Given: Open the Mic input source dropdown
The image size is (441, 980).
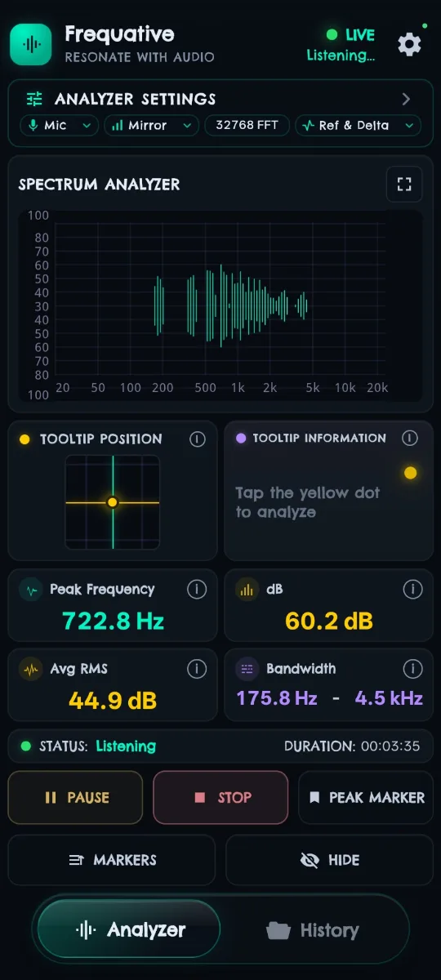Looking at the screenshot, I should coord(59,125).
